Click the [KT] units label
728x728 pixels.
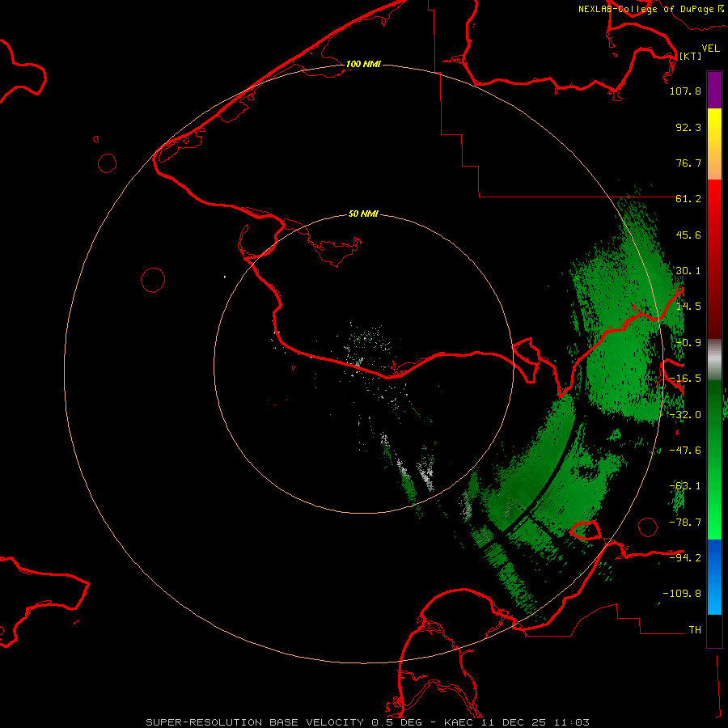(x=690, y=56)
